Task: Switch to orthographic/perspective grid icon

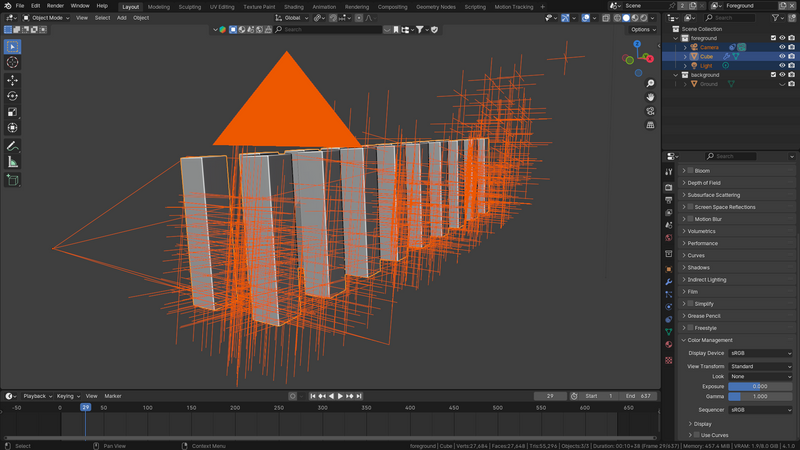Action: pos(650,125)
